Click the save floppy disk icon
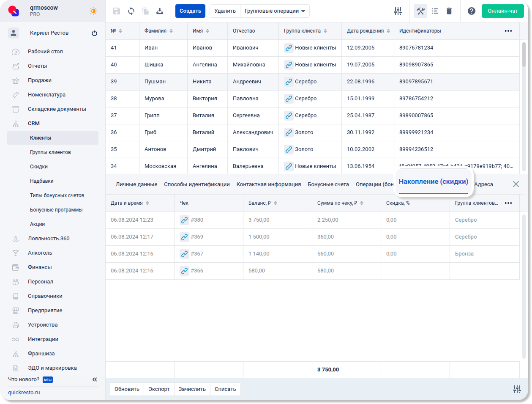 point(117,11)
